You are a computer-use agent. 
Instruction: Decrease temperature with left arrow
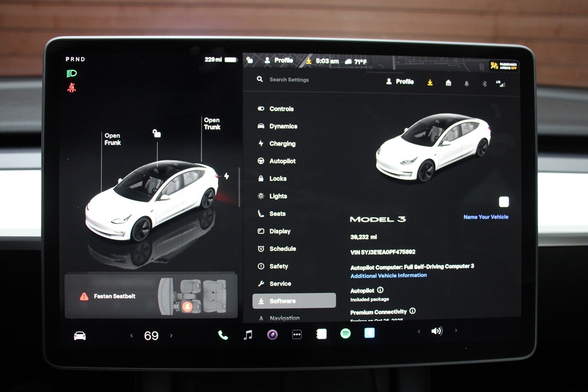pos(131,336)
